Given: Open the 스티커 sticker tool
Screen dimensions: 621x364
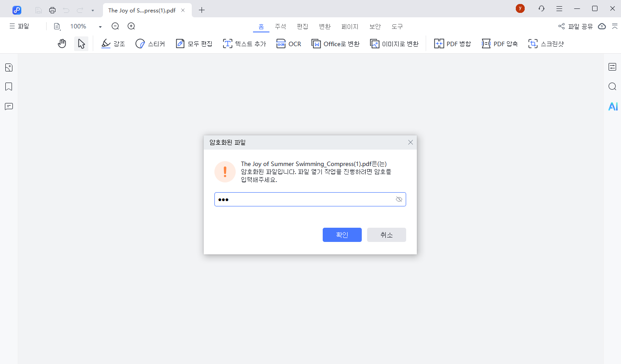Looking at the screenshot, I should pos(150,43).
